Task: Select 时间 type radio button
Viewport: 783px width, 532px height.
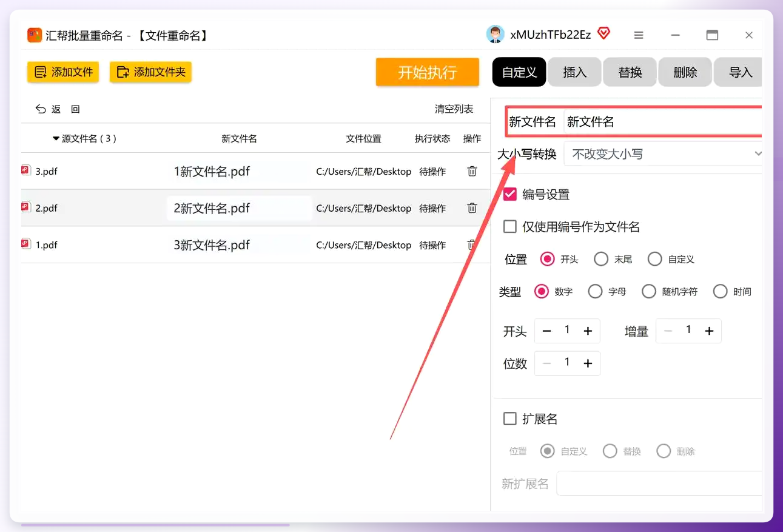Action: (x=720, y=292)
